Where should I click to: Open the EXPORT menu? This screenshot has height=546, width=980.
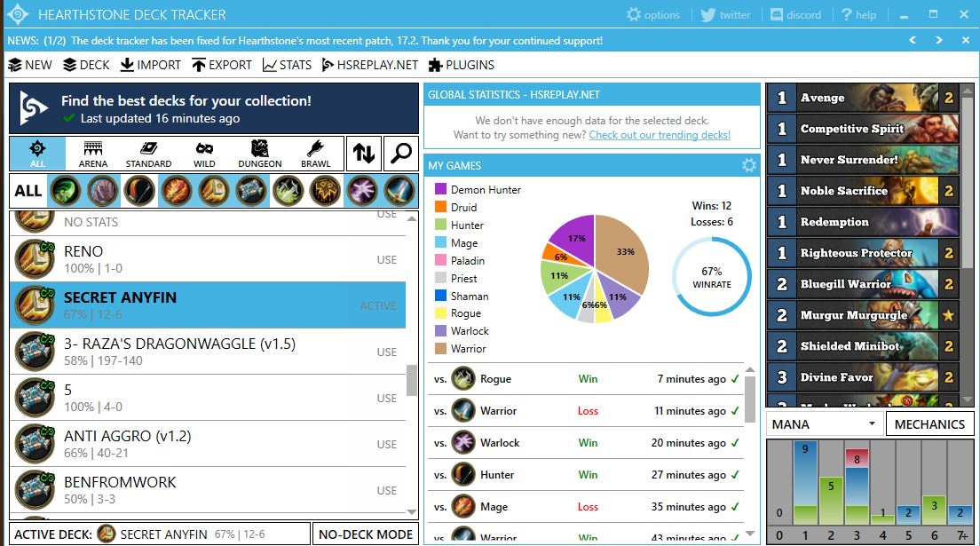[222, 65]
